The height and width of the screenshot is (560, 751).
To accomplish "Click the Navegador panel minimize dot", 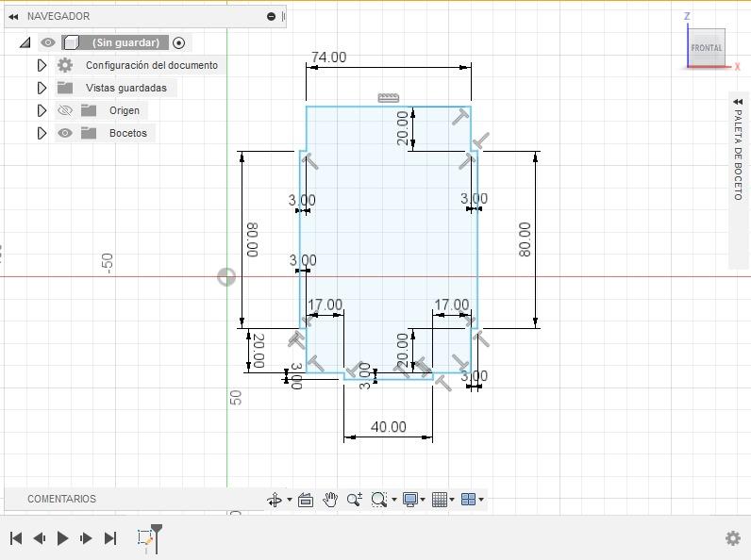I will point(271,17).
